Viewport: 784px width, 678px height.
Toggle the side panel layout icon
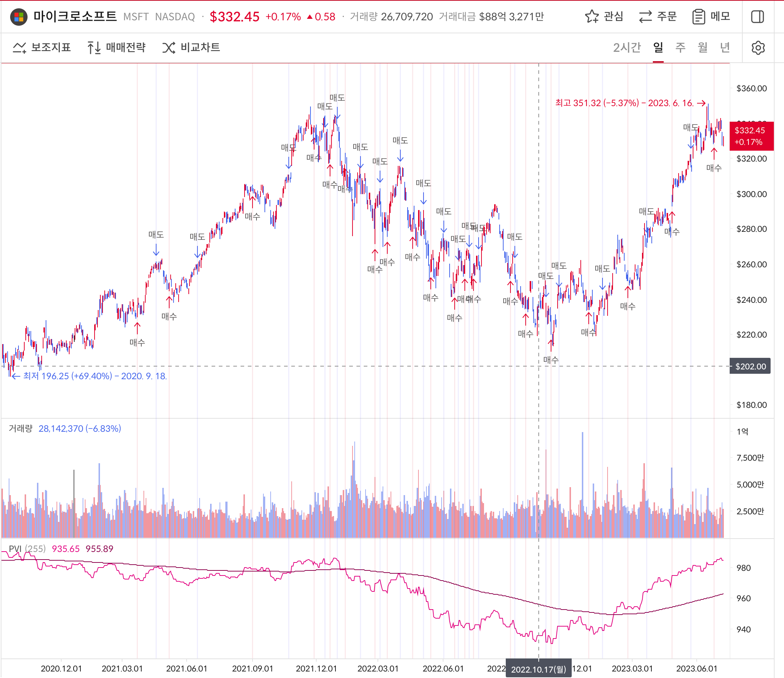pyautogui.click(x=758, y=17)
